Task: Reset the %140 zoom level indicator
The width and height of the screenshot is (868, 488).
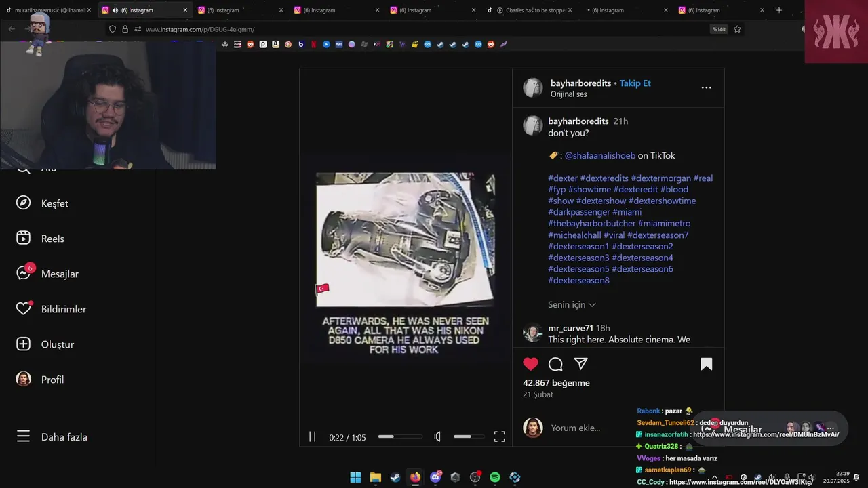Action: point(718,29)
